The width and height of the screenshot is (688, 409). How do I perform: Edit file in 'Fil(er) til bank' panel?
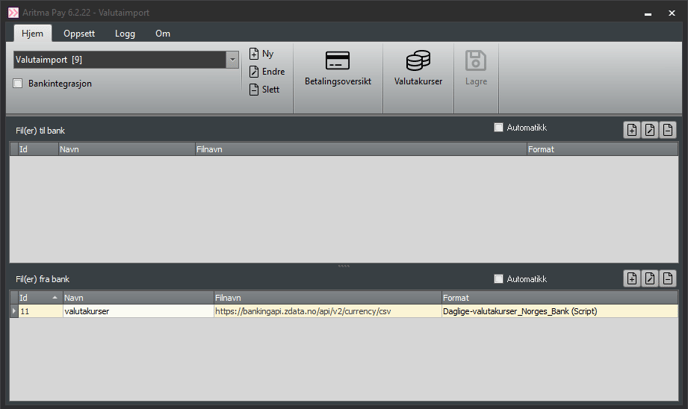coord(650,129)
